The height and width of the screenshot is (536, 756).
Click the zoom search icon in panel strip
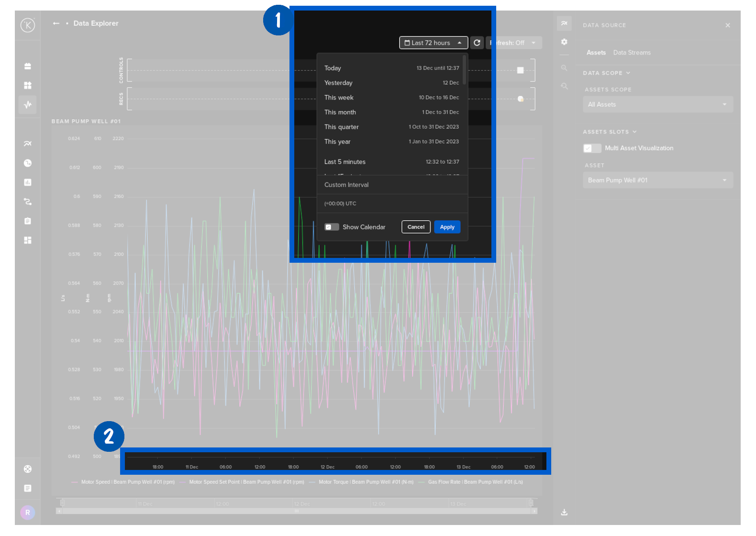coord(564,68)
